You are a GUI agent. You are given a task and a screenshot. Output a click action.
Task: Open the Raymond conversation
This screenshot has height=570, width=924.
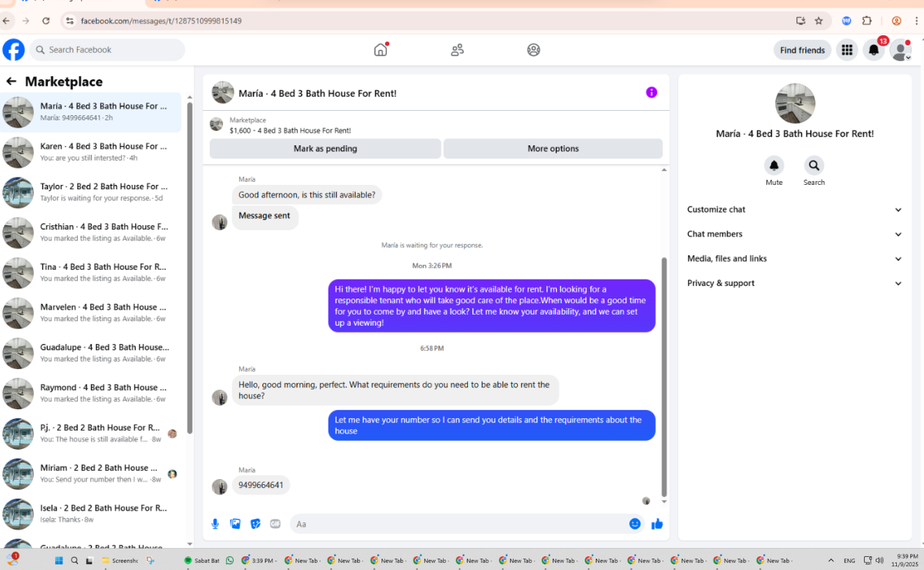(x=91, y=393)
